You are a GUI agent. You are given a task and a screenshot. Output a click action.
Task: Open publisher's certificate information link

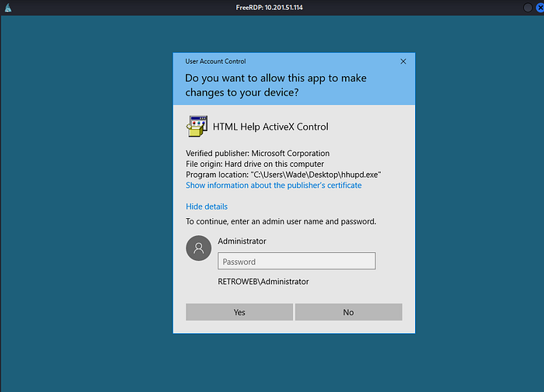click(x=274, y=186)
